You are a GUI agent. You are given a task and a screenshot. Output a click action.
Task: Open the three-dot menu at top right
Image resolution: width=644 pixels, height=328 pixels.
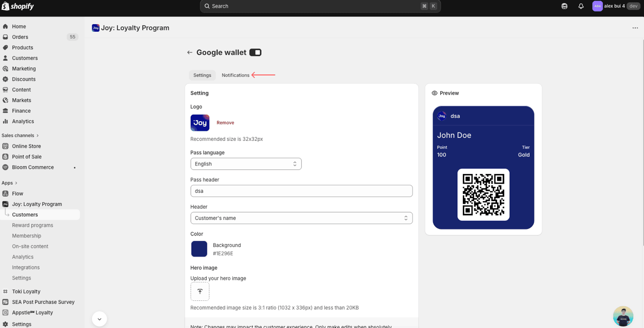[x=635, y=28]
